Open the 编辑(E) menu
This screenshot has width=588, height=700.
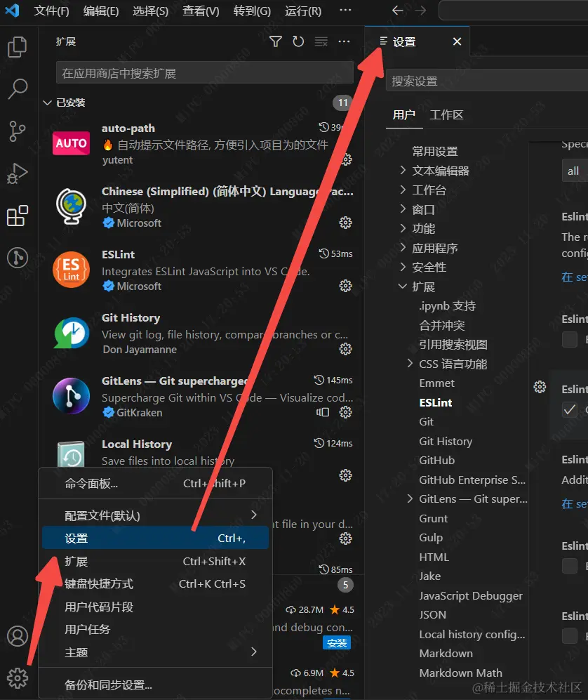click(x=101, y=11)
